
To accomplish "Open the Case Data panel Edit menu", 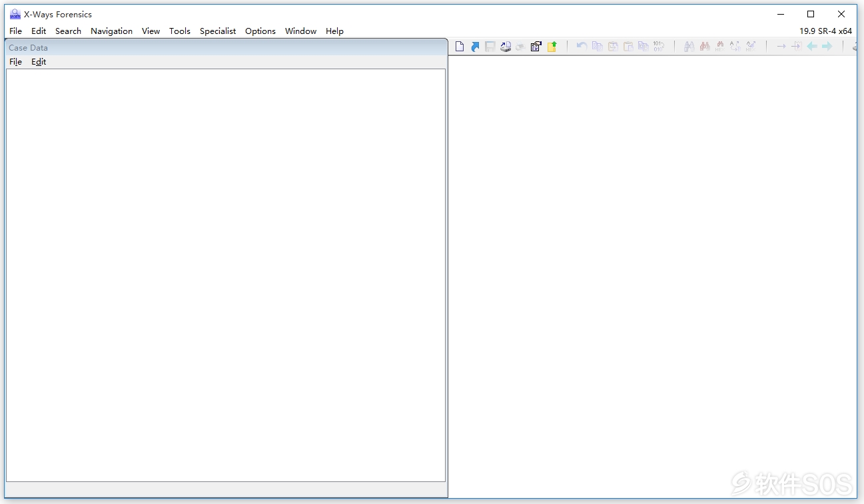I will click(39, 61).
